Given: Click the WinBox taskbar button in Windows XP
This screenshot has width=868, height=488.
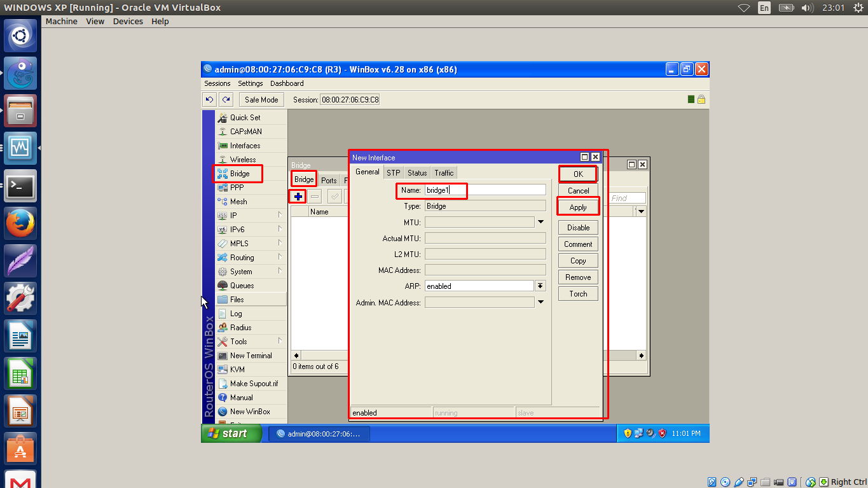Looking at the screenshot, I should [x=319, y=434].
